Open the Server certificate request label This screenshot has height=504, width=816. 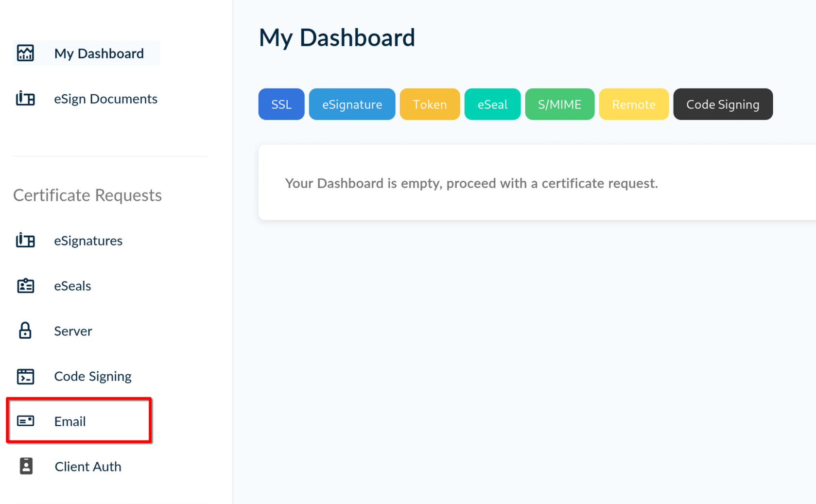pyautogui.click(x=73, y=331)
